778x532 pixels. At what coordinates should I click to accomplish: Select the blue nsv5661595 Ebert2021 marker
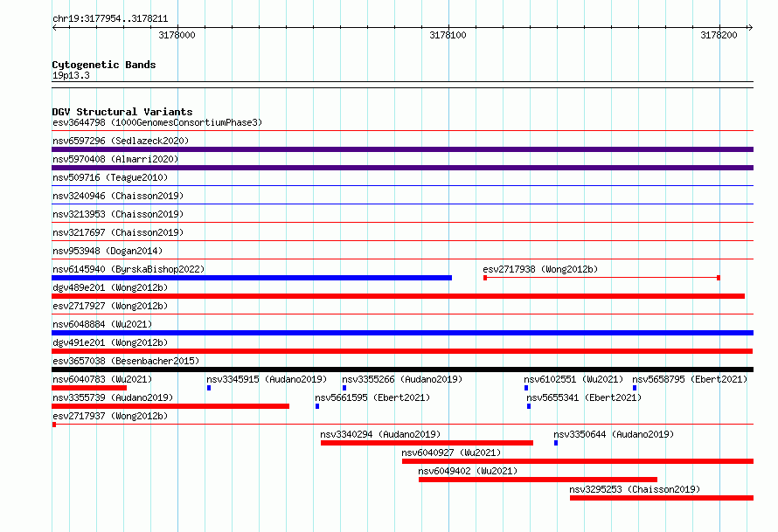(317, 406)
